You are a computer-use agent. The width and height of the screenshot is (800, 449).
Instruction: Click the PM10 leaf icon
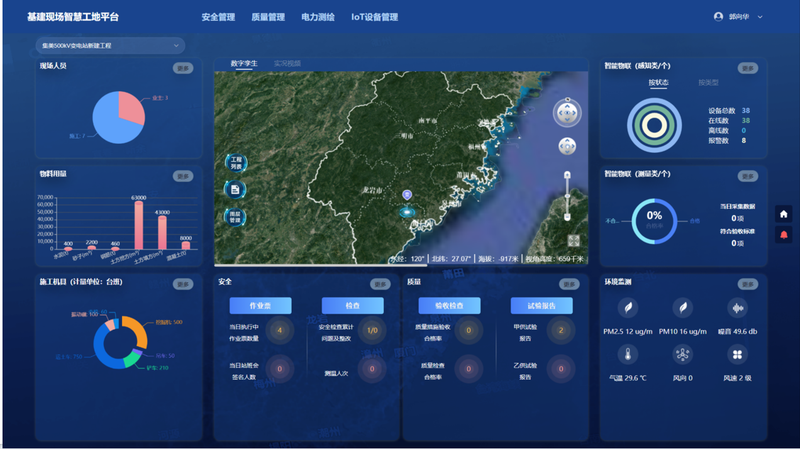point(683,308)
